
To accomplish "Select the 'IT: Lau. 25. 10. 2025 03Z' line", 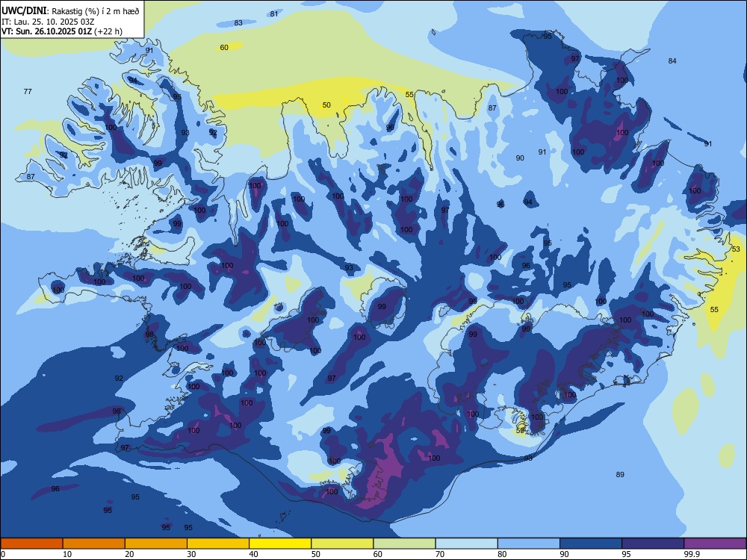I will pyautogui.click(x=48, y=22).
